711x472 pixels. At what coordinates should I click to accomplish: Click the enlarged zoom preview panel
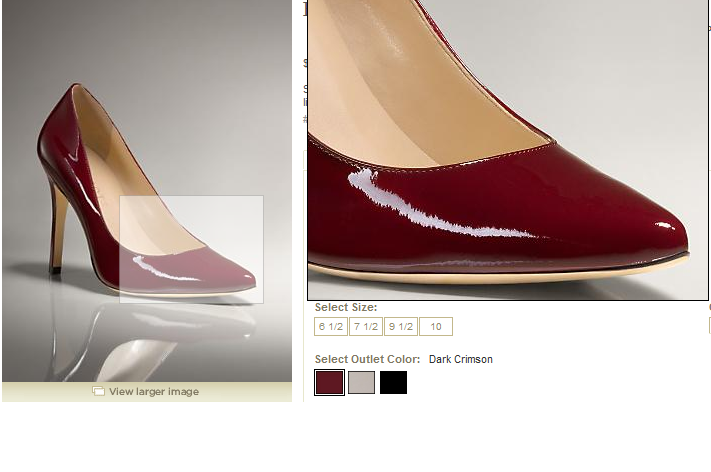[x=507, y=150]
